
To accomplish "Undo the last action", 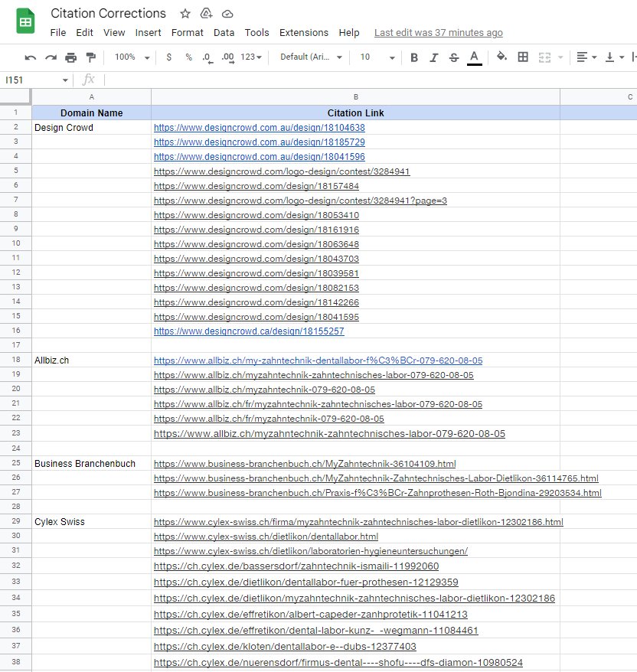I will coord(31,57).
